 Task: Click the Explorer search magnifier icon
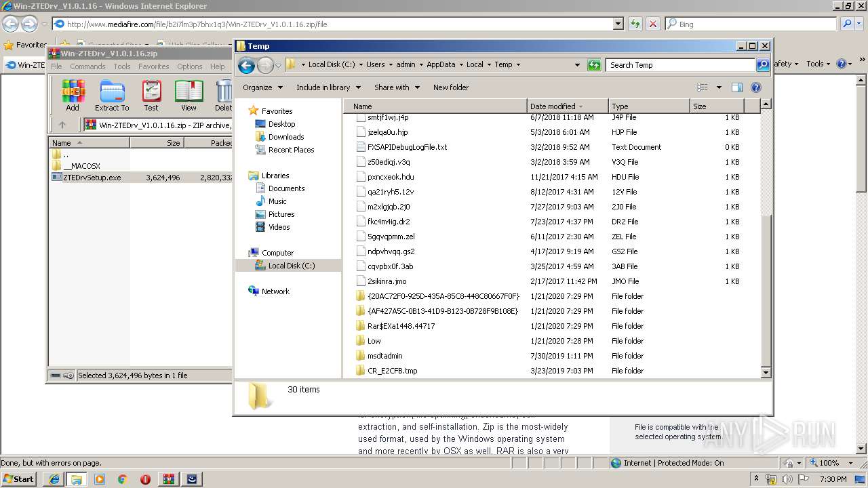click(763, 65)
